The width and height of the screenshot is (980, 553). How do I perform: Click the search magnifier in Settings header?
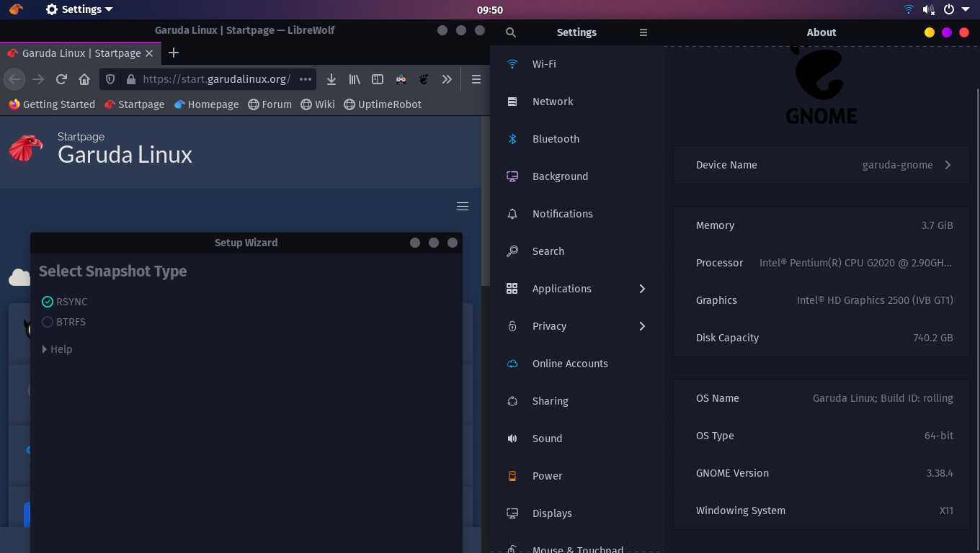[511, 32]
